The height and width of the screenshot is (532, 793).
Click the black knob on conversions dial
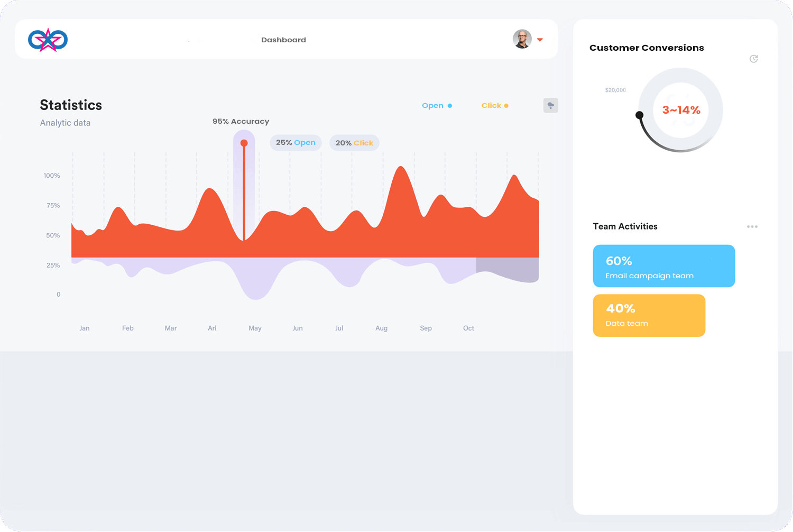tap(639, 115)
